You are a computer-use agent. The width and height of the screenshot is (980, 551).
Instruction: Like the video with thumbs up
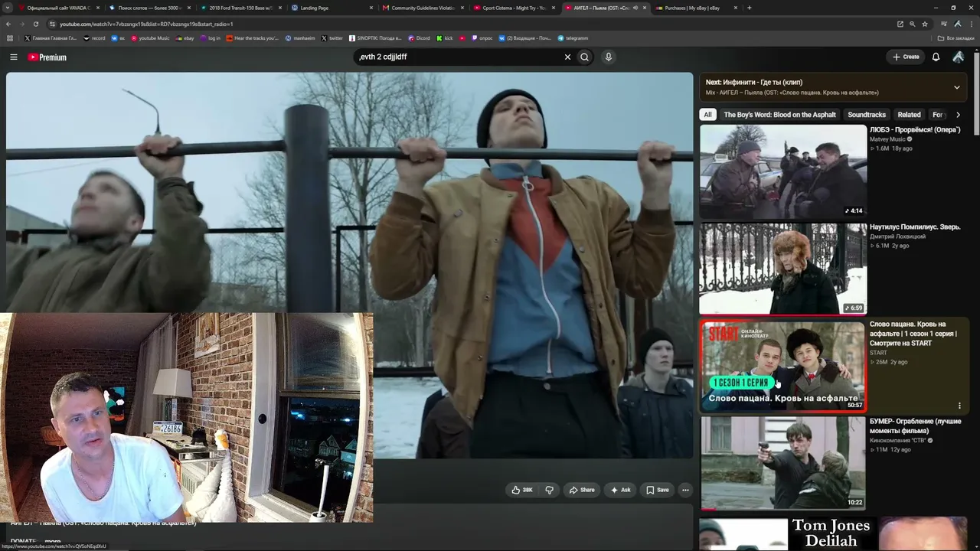523,490
